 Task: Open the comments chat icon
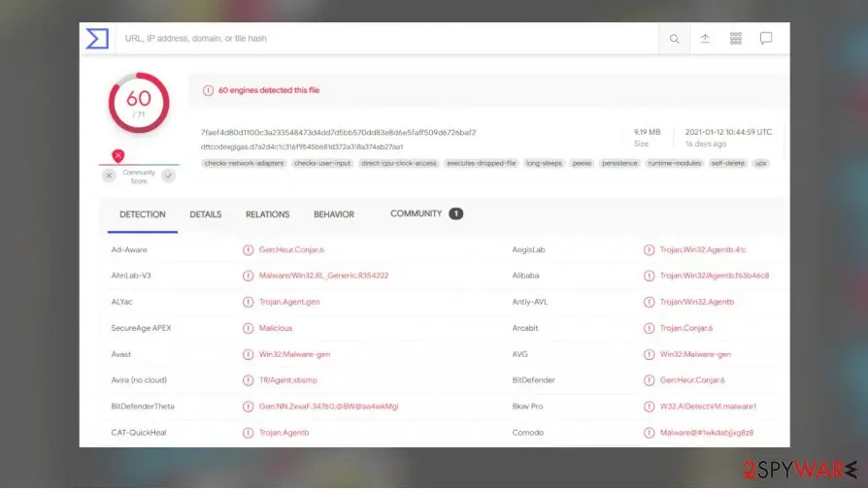(x=766, y=38)
